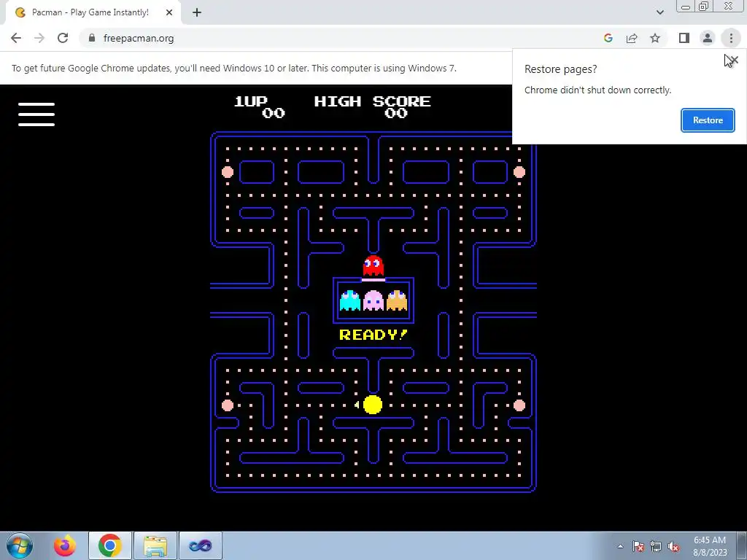Bookmark this tab with the star
Viewport: 747px width, 560px height.
(x=655, y=38)
